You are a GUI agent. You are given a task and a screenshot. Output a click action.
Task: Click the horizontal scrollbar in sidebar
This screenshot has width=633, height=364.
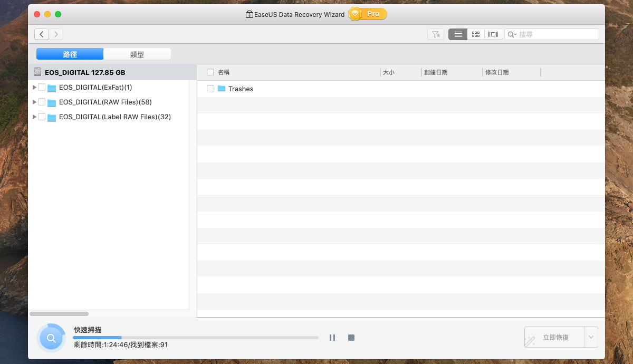point(59,313)
